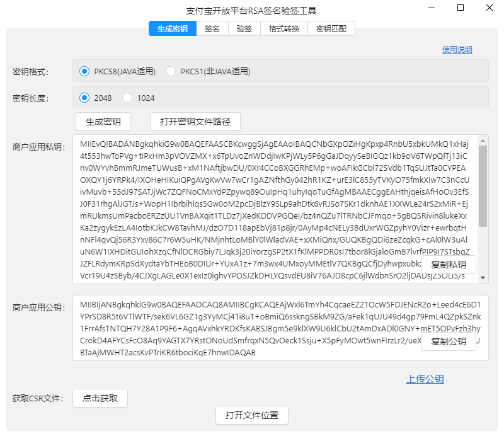Click the 密钥长度: label

(x=30, y=98)
